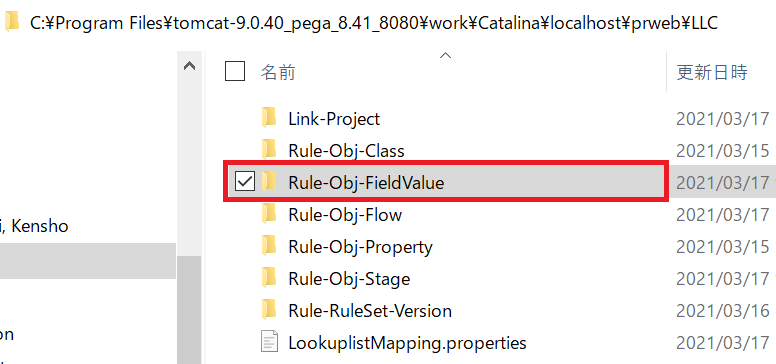Click the Rule-Obj-FieldValue folder icon
This screenshot has height=364, width=776.
click(x=269, y=182)
